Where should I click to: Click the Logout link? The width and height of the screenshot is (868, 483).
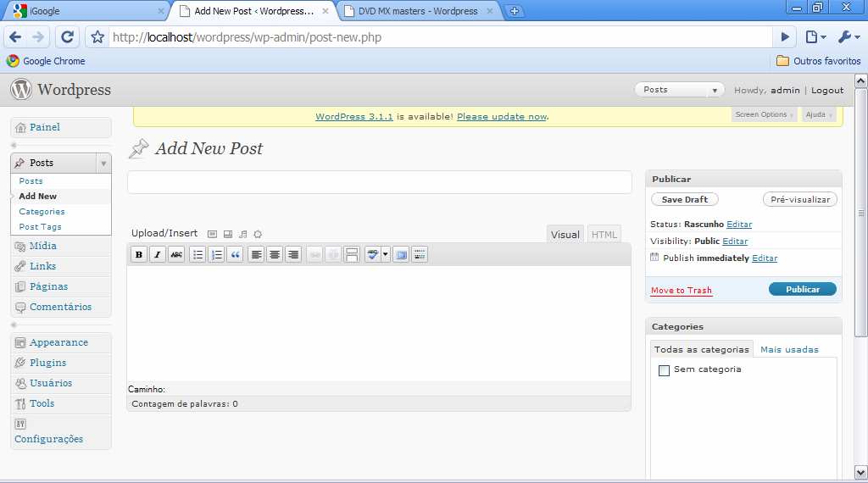click(x=827, y=90)
